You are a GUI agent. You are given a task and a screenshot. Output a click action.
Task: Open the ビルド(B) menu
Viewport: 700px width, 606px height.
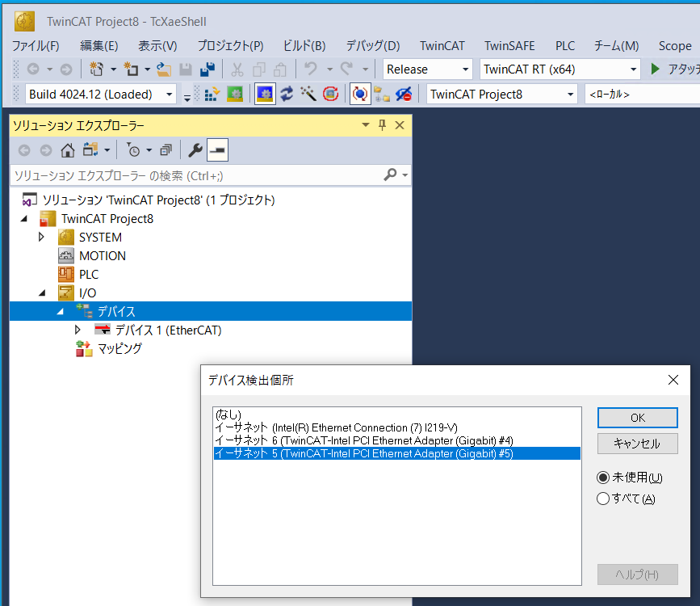click(x=304, y=45)
